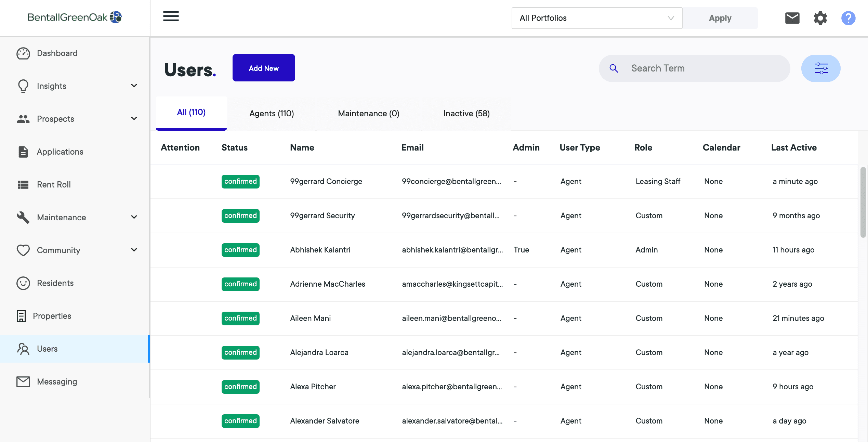The height and width of the screenshot is (442, 868).
Task: Switch to the Agents (110) tab
Action: click(272, 113)
